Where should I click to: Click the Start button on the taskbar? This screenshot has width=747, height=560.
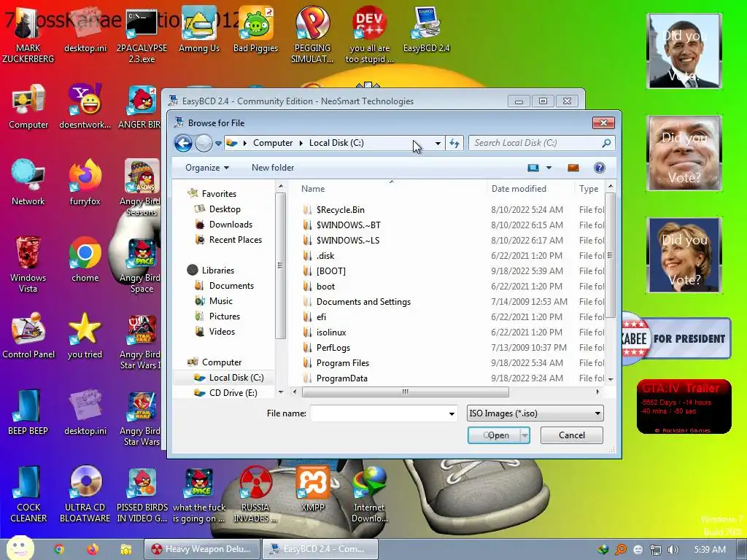click(20, 548)
